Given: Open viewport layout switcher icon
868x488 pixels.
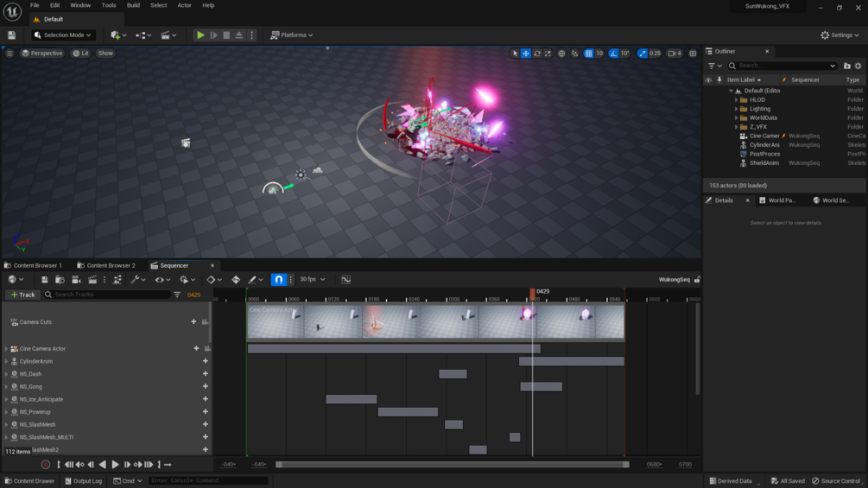Looking at the screenshot, I should [693, 54].
